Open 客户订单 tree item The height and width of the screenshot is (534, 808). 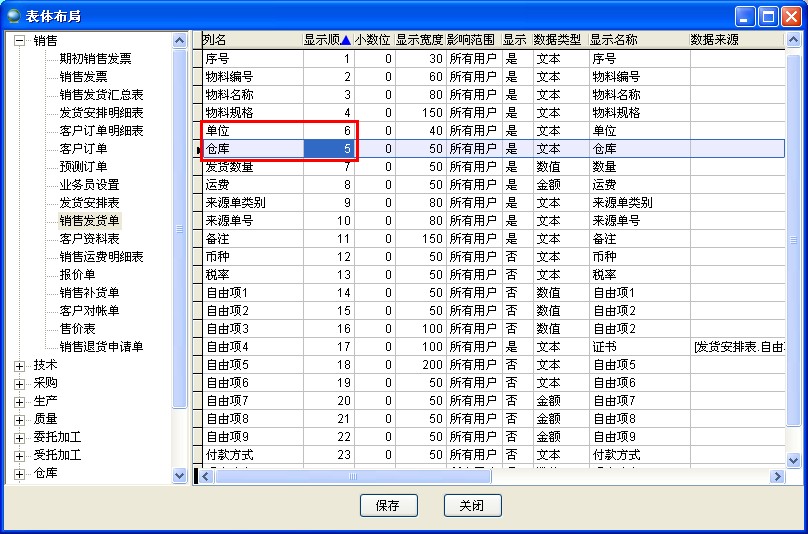point(83,149)
